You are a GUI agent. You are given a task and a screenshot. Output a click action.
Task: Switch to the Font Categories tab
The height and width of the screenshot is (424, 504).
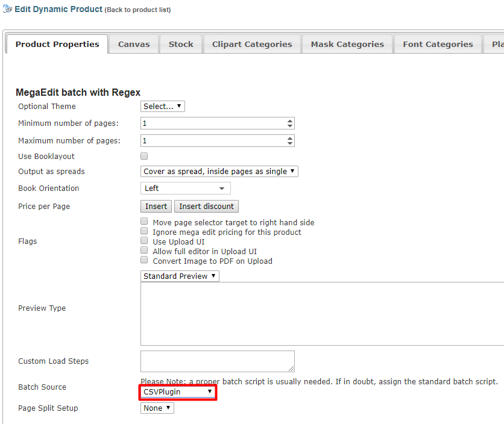tap(437, 44)
